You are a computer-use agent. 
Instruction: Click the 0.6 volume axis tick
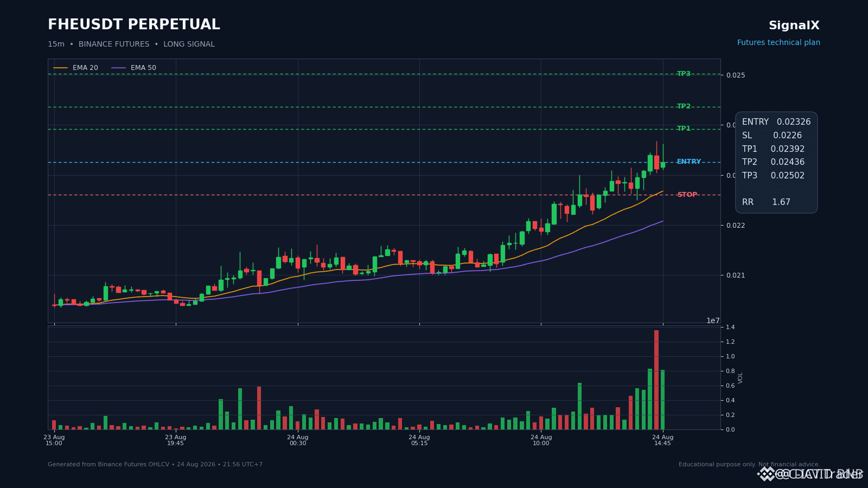pos(730,386)
